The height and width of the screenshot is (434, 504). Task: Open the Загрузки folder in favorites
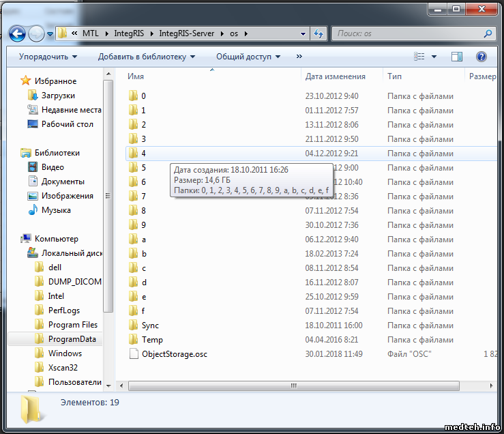pos(32,96)
